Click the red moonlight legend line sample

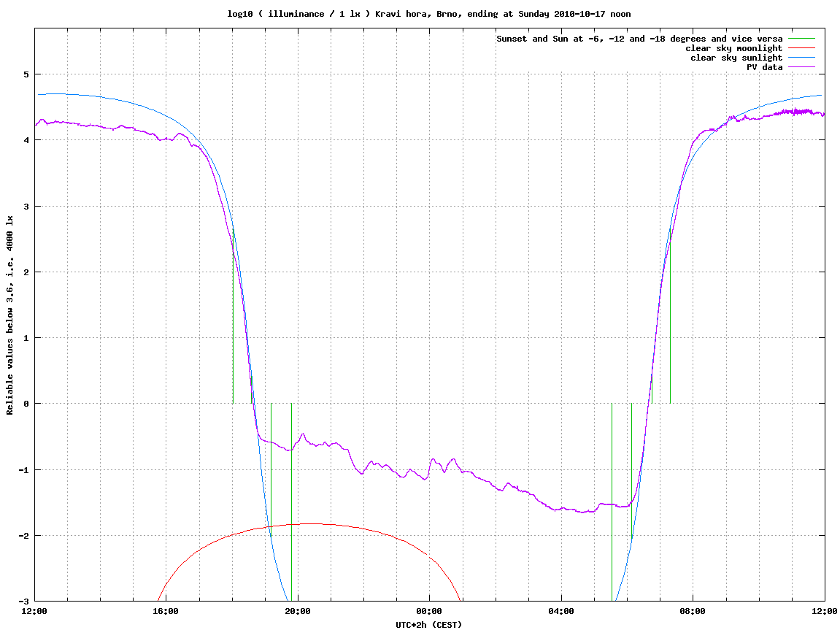[x=801, y=48]
